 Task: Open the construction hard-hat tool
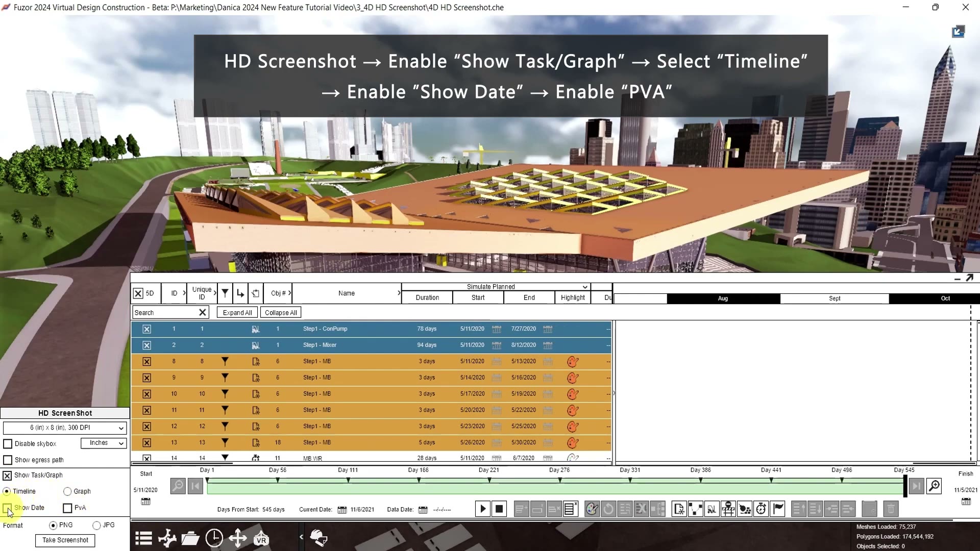319,538
